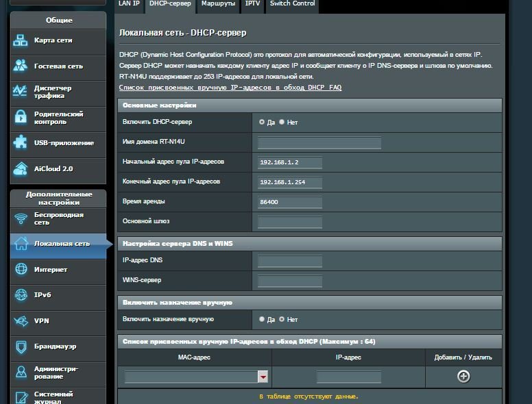Expand the MAC-адрес dropdown arrow
532x404 pixels.
[263, 377]
